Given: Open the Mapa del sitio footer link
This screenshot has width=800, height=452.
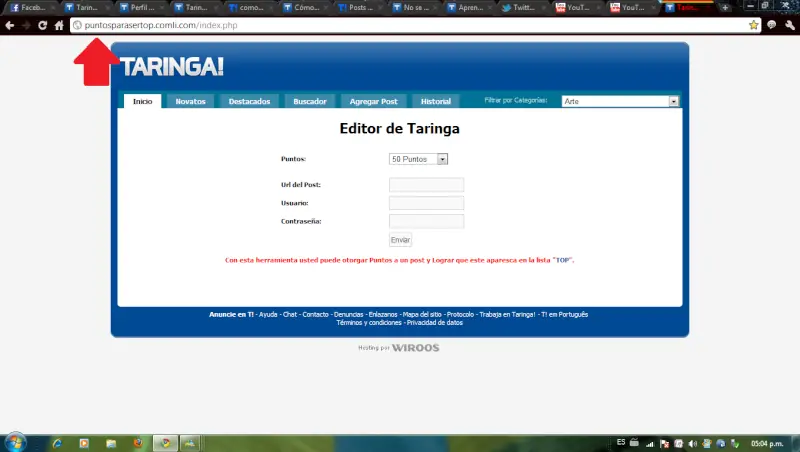Looking at the screenshot, I should tap(422, 314).
